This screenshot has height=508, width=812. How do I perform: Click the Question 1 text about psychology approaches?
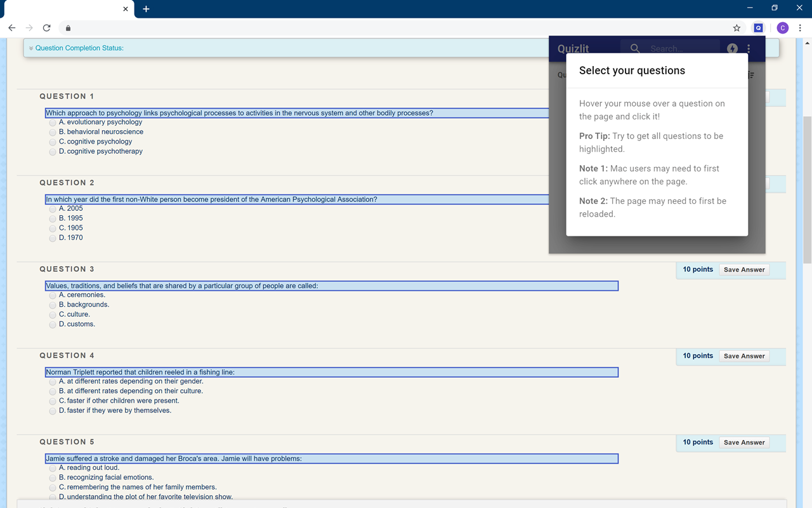click(x=239, y=113)
